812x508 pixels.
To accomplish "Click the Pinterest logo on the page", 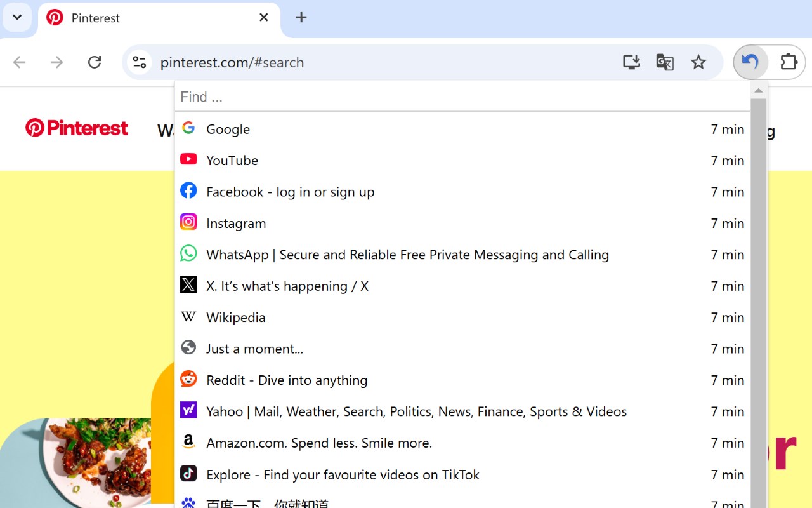I will [77, 128].
